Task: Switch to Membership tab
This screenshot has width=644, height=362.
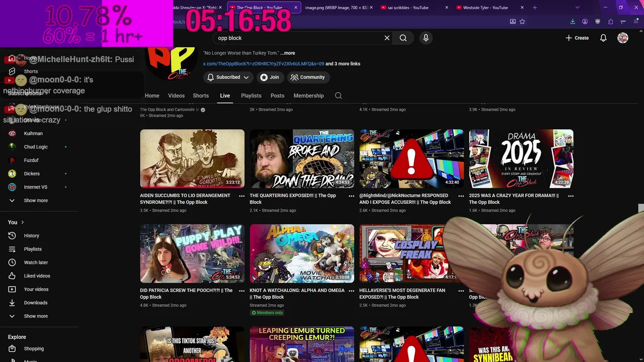Action: [308, 96]
